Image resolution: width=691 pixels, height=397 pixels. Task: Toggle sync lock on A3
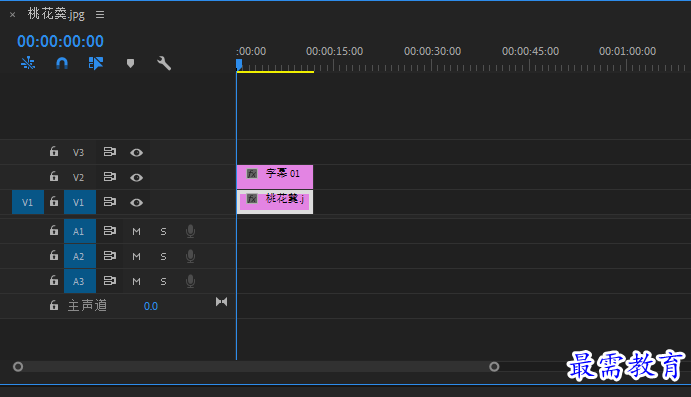pos(110,281)
